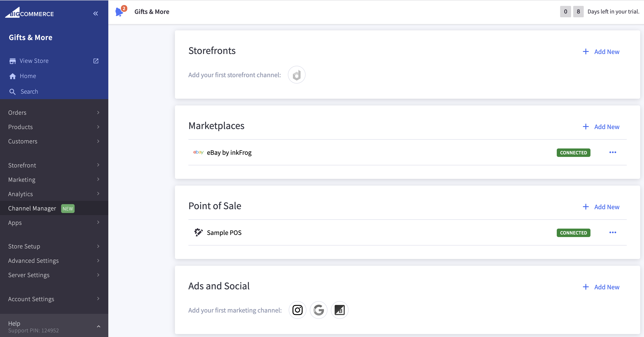Collapse the sidebar with double-chevron icon

[95, 13]
